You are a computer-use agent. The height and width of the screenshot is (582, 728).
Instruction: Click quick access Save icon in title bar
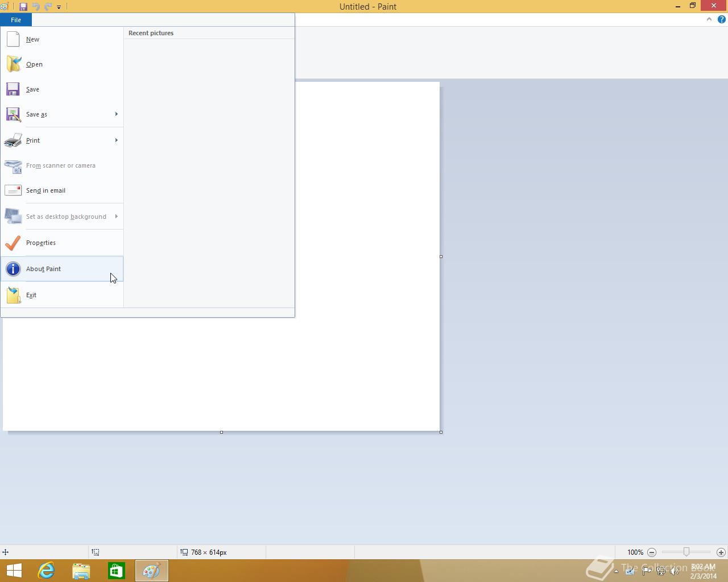(x=23, y=7)
